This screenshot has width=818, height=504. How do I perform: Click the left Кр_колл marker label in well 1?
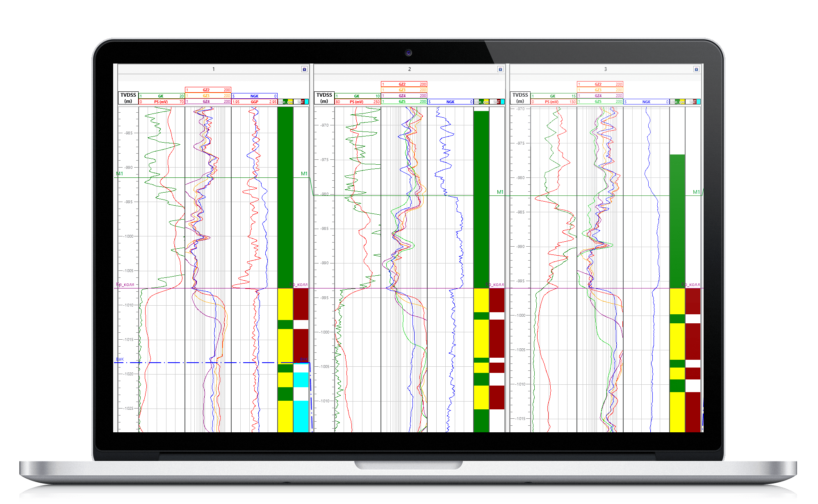[x=125, y=284]
